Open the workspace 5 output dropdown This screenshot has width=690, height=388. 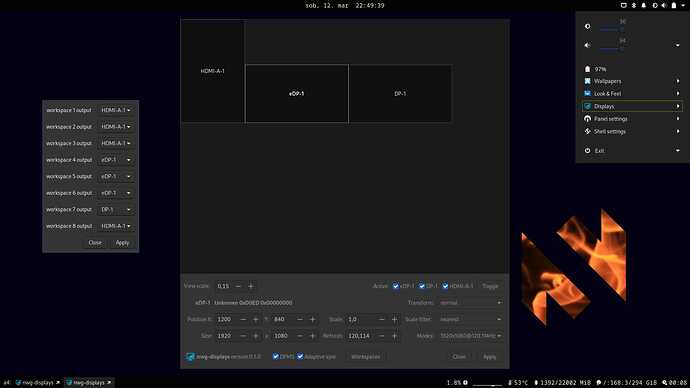click(x=116, y=176)
